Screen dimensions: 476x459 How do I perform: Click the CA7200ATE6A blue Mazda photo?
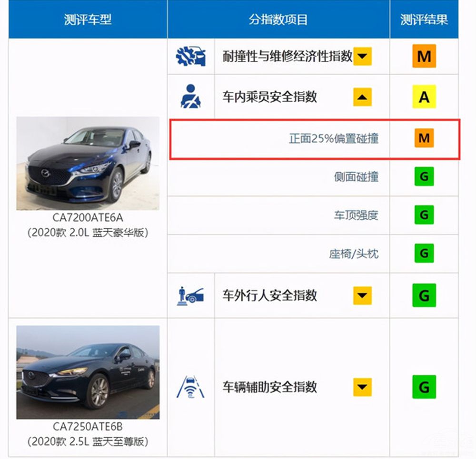(88, 163)
